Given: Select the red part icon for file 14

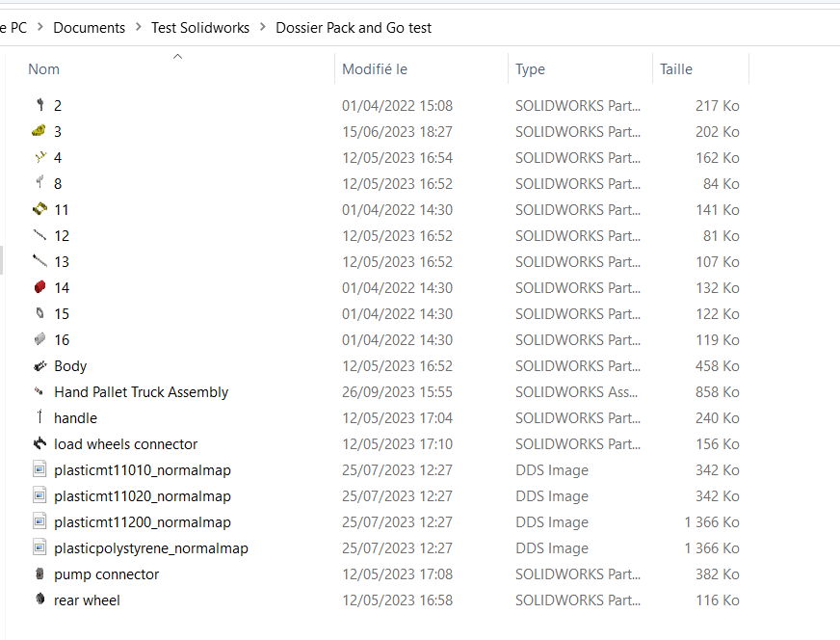Looking at the screenshot, I should pos(39,287).
